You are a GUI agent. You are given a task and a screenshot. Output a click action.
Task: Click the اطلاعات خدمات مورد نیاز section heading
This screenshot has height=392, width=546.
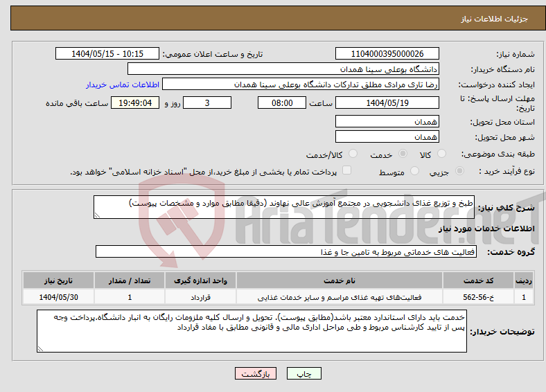486,229
